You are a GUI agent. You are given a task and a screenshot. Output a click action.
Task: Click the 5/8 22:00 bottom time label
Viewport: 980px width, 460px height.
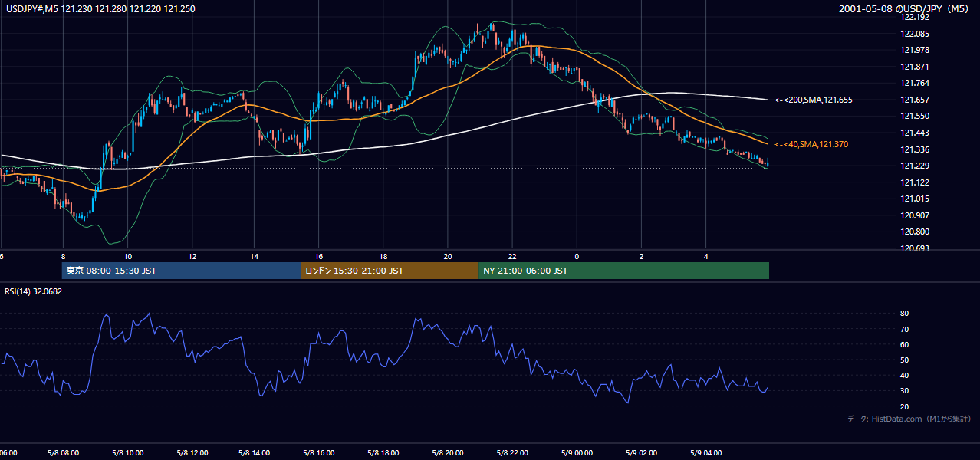pos(511,453)
